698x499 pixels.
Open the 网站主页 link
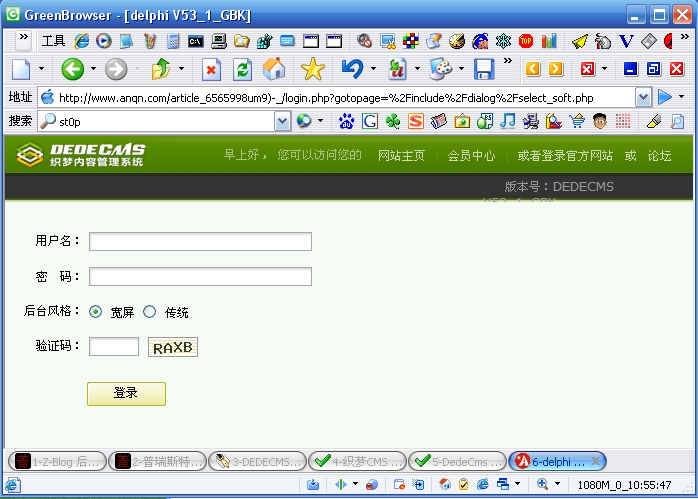(x=401, y=156)
